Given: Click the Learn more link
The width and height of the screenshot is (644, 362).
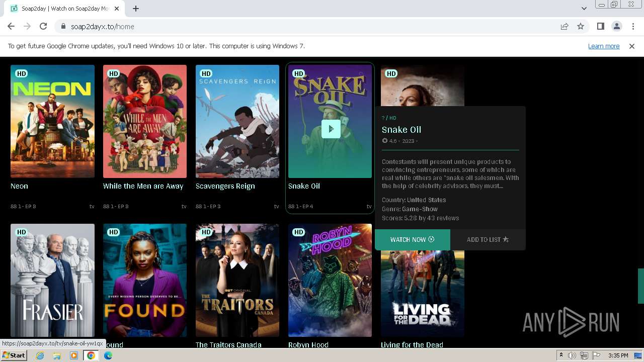Looking at the screenshot, I should click(604, 46).
